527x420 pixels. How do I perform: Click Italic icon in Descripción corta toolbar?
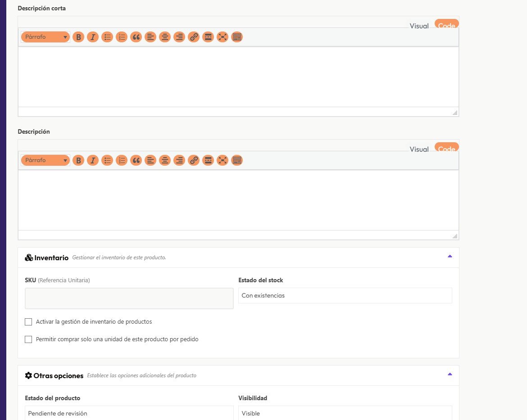(93, 37)
